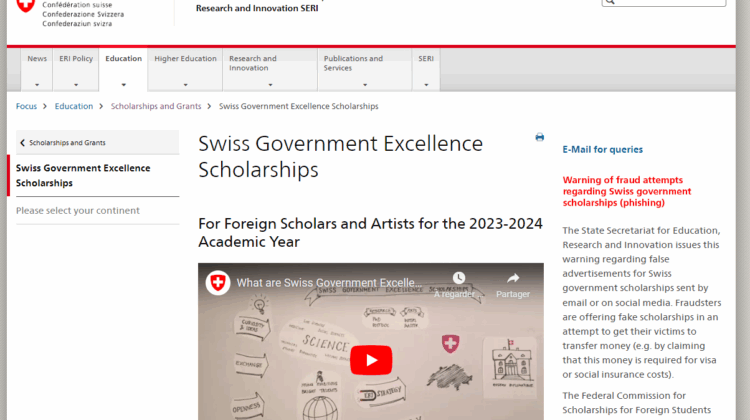
Task: Click the 2023-2024 Academic Year subheading
Action: click(370, 232)
